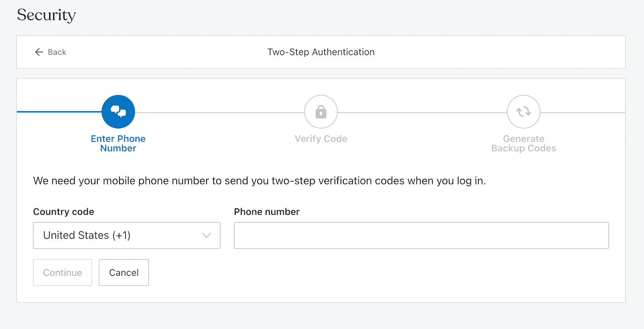Screen dimensions: 644x329
Task: Click the Phone number field label
Action: click(x=266, y=211)
